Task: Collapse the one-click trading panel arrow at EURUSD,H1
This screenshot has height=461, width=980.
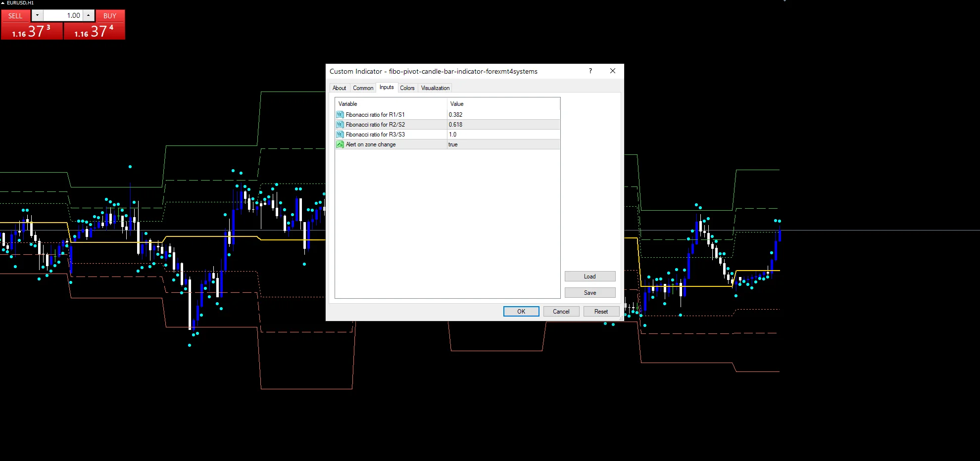Action: (3, 3)
